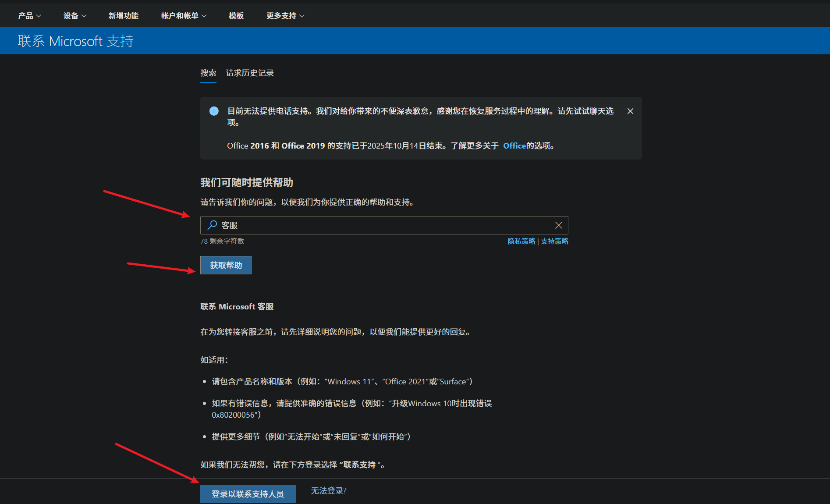Open the 新增功能 menu item
The height and width of the screenshot is (504, 830).
pyautogui.click(x=123, y=15)
